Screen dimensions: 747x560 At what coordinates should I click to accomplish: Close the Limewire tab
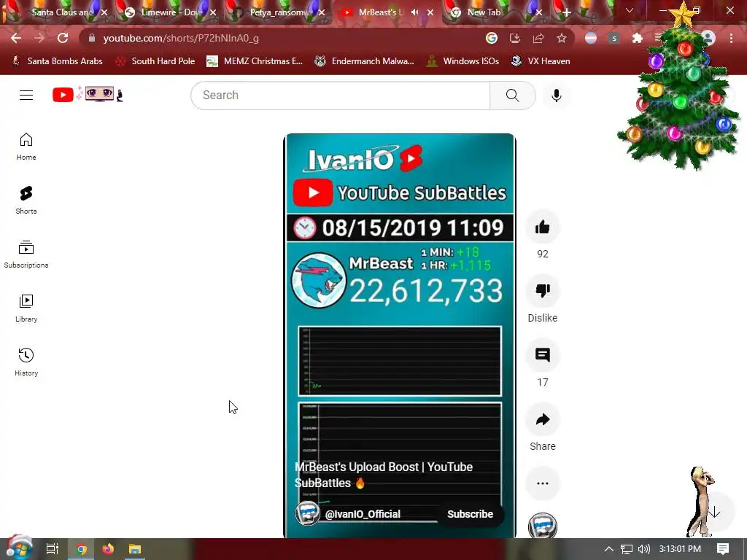(213, 12)
